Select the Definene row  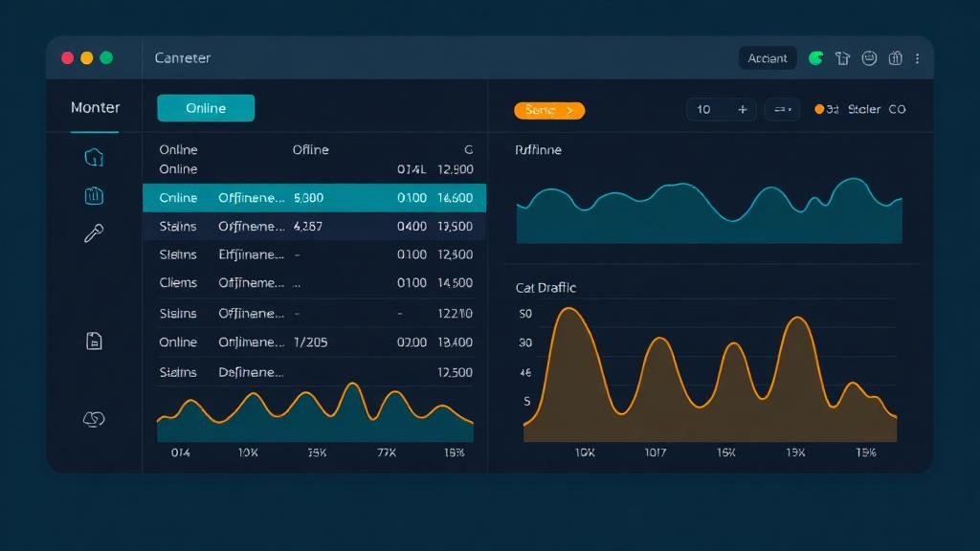click(x=314, y=372)
